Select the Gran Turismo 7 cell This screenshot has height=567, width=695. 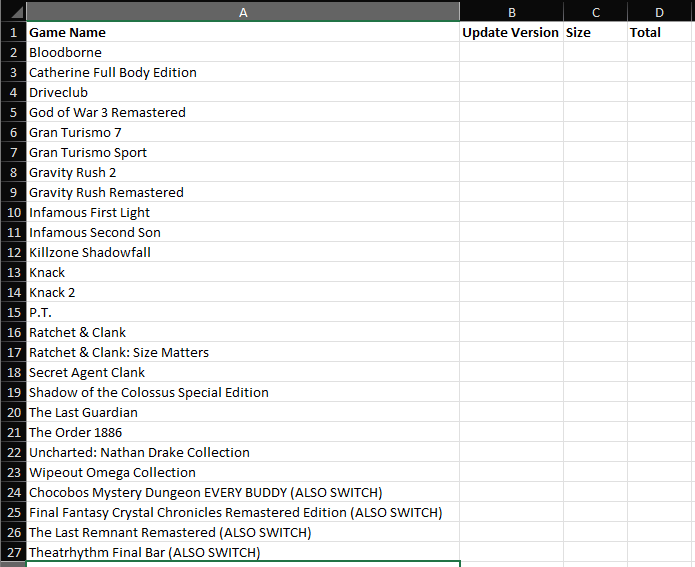(243, 132)
